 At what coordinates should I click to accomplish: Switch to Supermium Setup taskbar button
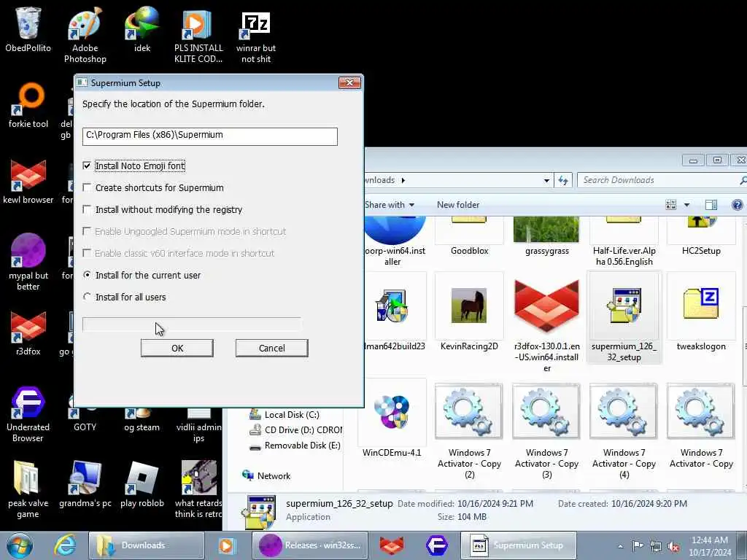[519, 545]
